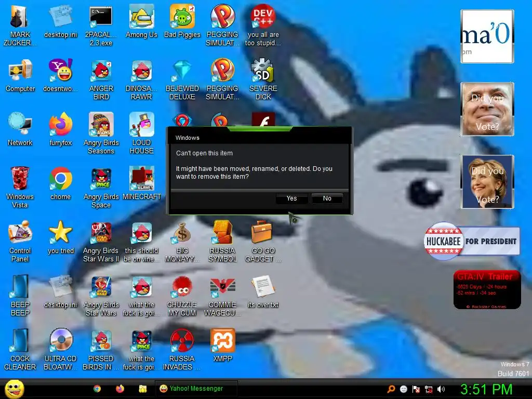Click the volume speaker tray icon
Image resolution: width=532 pixels, height=399 pixels.
[x=441, y=389]
